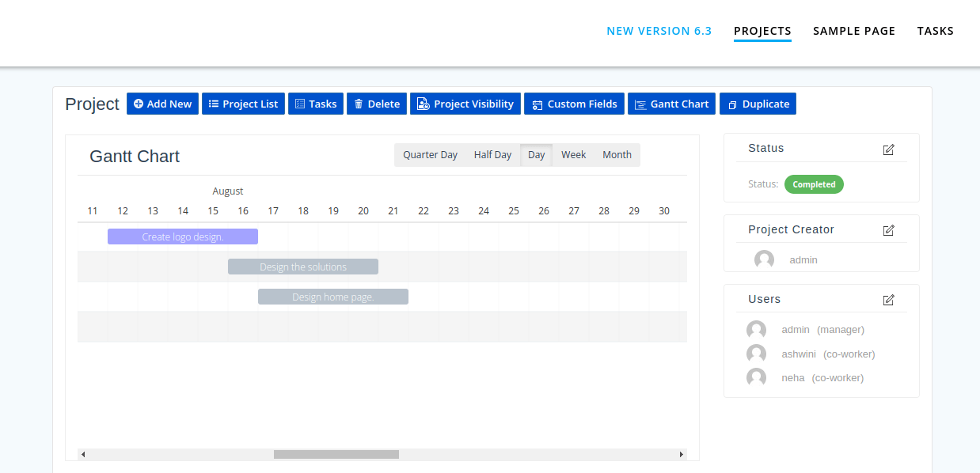This screenshot has width=980, height=473.
Task: Click the Gantt Chart view icon
Action: pyautogui.click(x=641, y=104)
